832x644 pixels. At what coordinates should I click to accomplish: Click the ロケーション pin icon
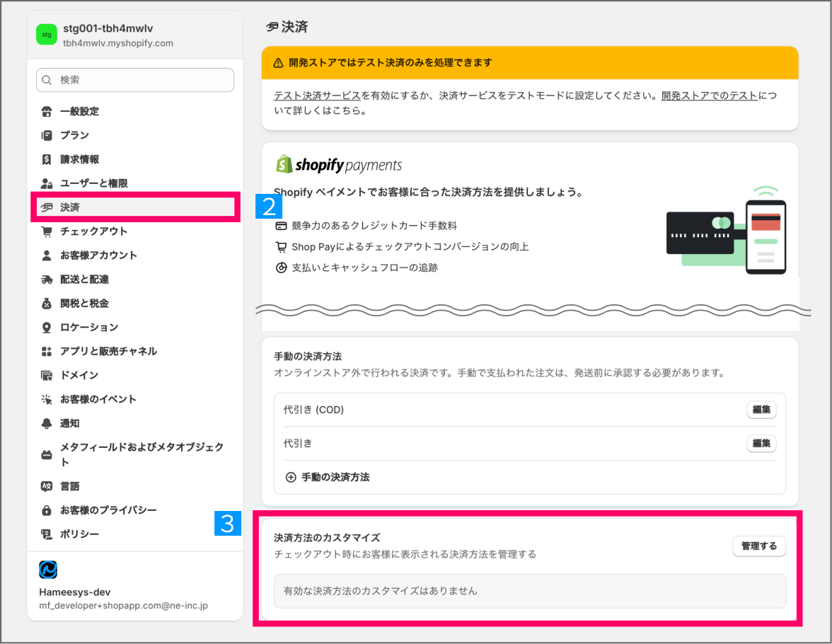pos(47,328)
